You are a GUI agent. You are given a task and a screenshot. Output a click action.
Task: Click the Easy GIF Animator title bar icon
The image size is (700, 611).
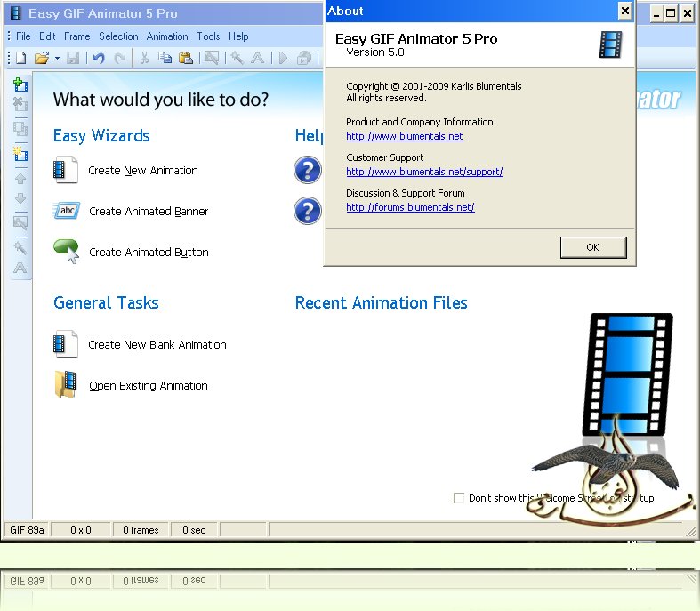click(16, 13)
